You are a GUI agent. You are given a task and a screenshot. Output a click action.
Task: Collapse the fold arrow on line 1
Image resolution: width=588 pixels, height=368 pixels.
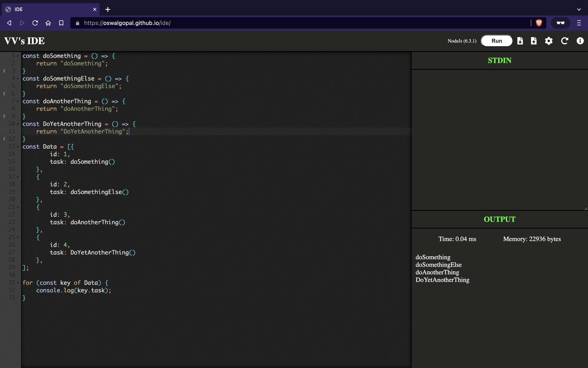click(18, 56)
